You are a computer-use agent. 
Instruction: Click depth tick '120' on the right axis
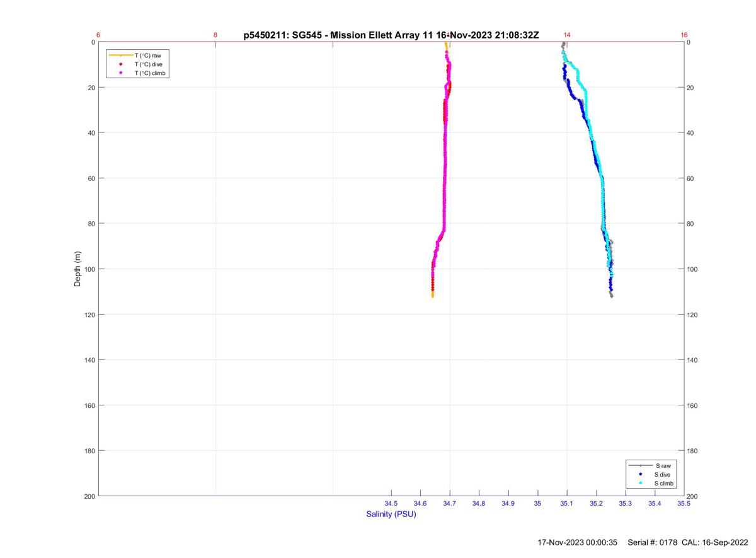point(692,315)
